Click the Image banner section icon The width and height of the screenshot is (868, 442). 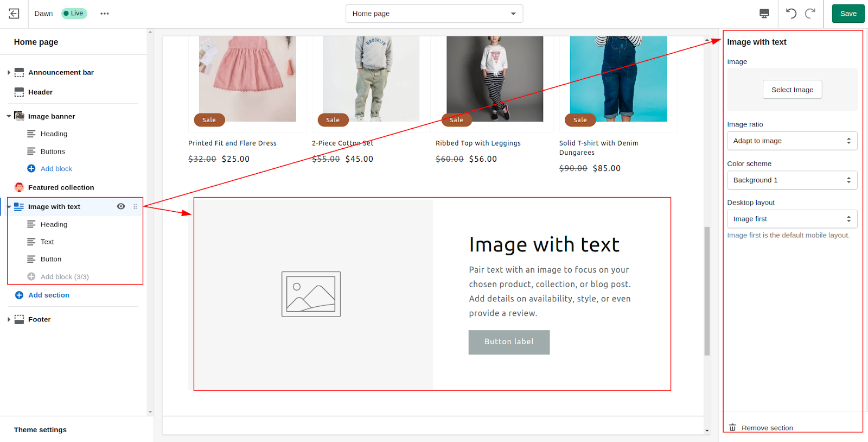(20, 116)
